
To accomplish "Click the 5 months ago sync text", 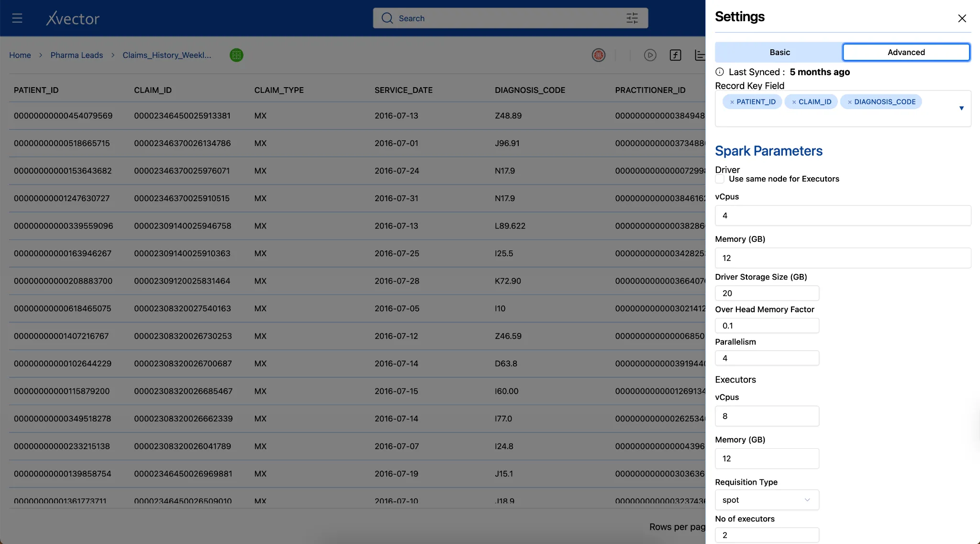I will (x=820, y=72).
